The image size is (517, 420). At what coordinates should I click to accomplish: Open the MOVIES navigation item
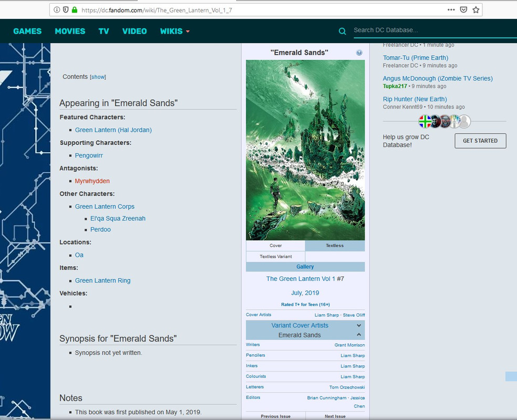(x=70, y=31)
